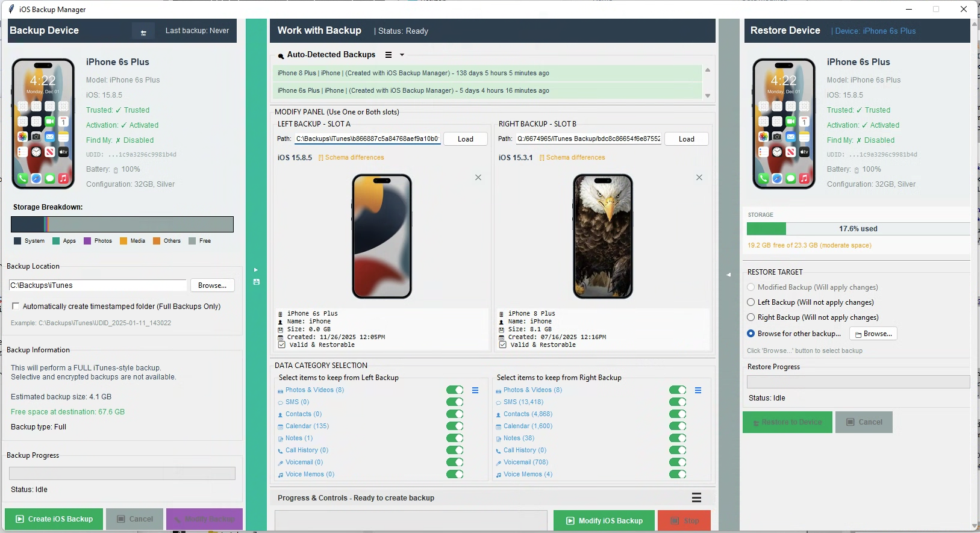Click the small right-arrow icon on left splitter
The image size is (980, 533).
(256, 270)
